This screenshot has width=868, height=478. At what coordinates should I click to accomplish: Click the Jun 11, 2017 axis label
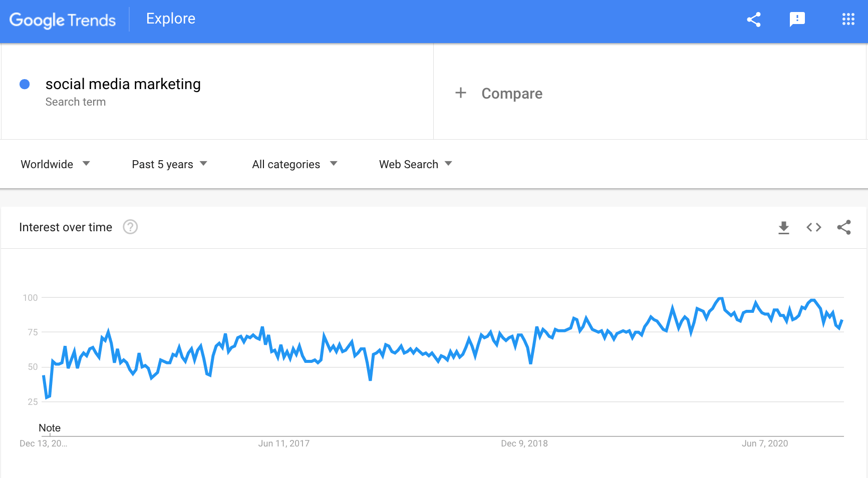(283, 443)
